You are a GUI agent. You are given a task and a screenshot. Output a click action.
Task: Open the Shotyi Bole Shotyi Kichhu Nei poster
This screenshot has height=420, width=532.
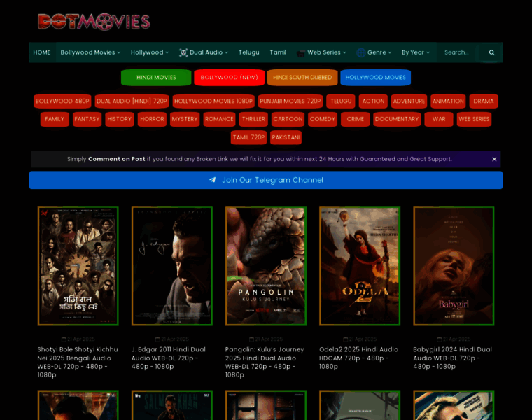pyautogui.click(x=78, y=266)
